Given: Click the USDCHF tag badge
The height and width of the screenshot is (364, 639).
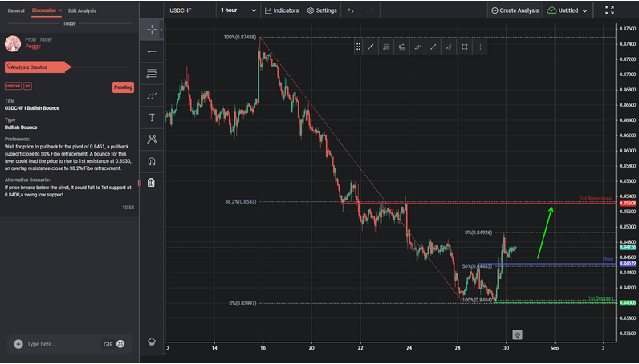Looking at the screenshot, I should tap(13, 87).
